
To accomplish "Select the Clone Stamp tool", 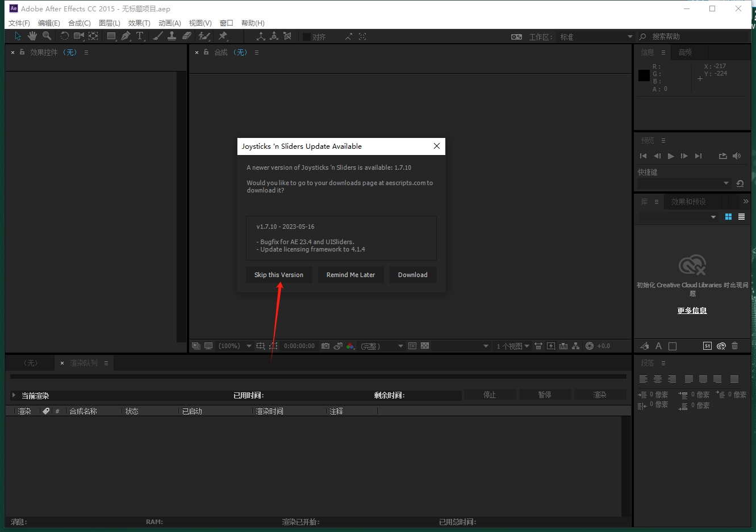I will click(x=172, y=36).
